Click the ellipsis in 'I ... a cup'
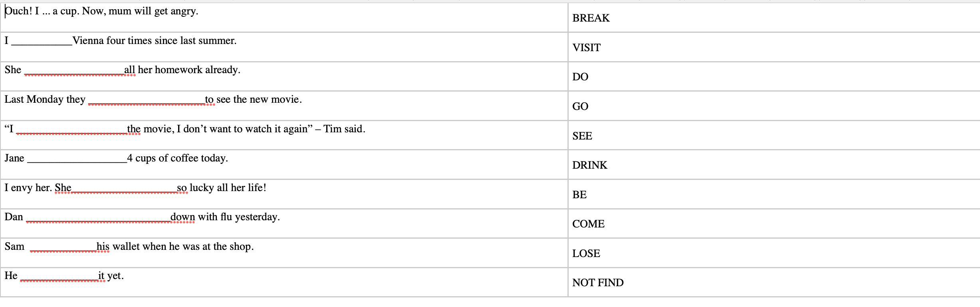Screen dimensions: 980x307 (x=46, y=12)
